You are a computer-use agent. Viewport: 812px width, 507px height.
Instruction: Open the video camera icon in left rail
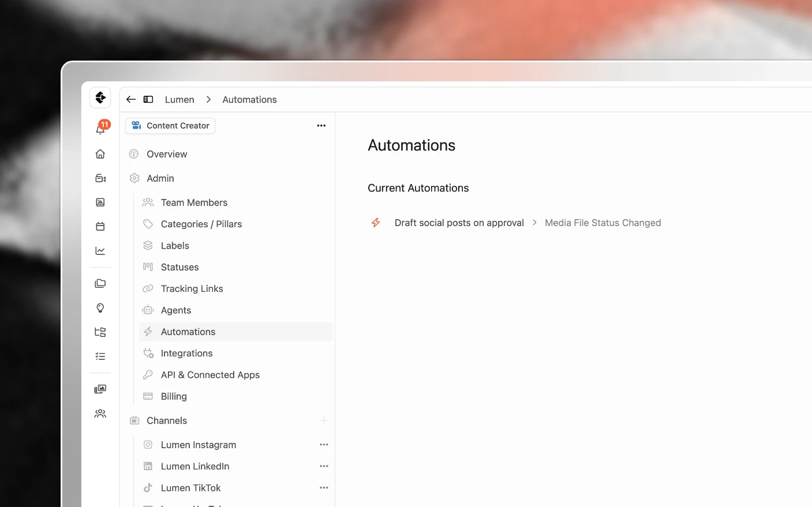pos(100,178)
